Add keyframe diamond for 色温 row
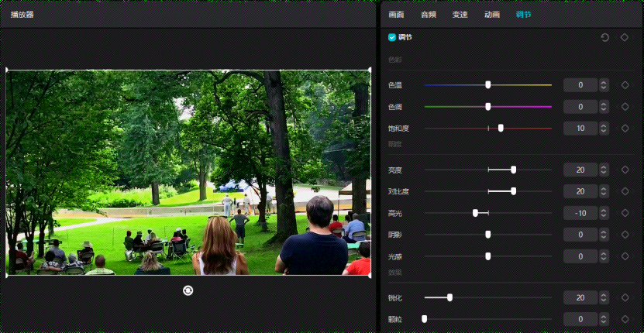The image size is (644, 333). [625, 85]
